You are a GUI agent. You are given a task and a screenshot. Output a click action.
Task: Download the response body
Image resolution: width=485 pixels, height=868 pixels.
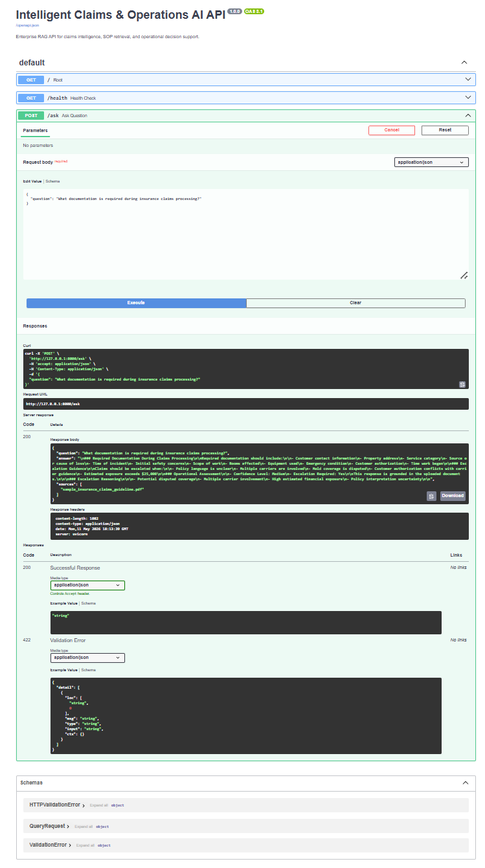[453, 496]
